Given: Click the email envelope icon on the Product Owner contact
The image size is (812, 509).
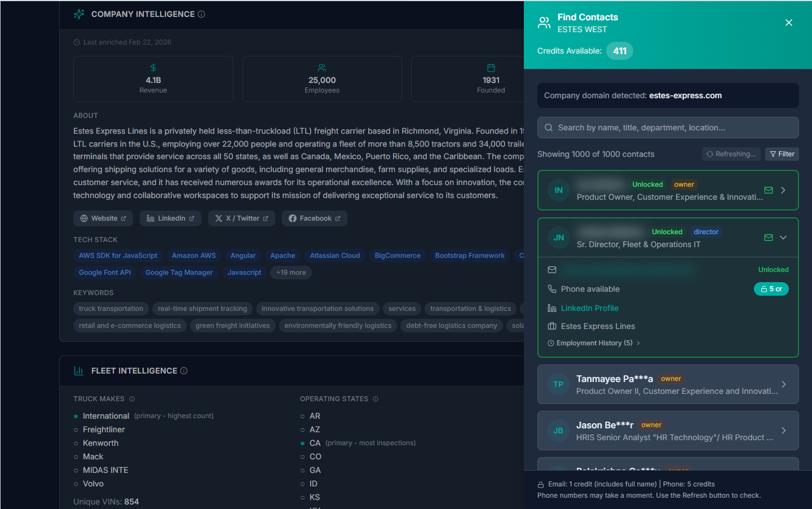Looking at the screenshot, I should [x=768, y=190].
